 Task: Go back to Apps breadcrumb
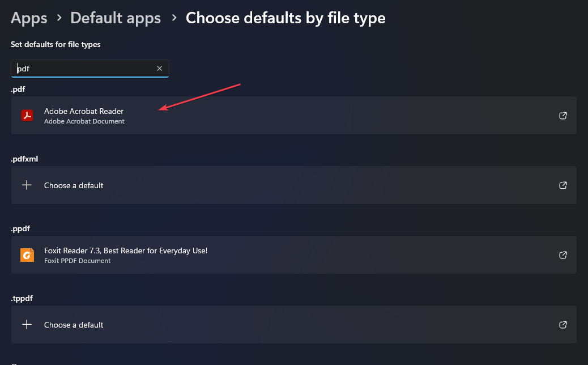click(x=29, y=18)
